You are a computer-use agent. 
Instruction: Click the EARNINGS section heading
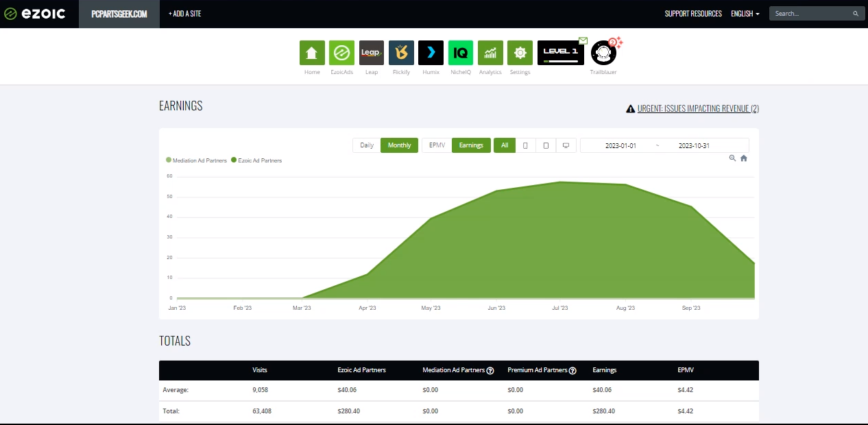[x=181, y=106]
